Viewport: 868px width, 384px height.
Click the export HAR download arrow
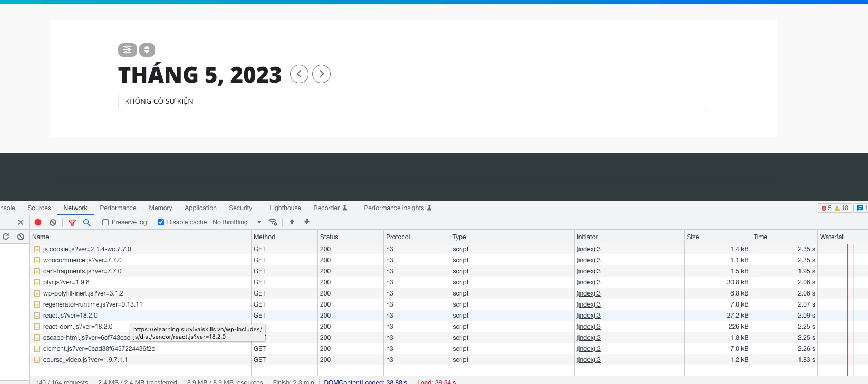pyautogui.click(x=307, y=222)
